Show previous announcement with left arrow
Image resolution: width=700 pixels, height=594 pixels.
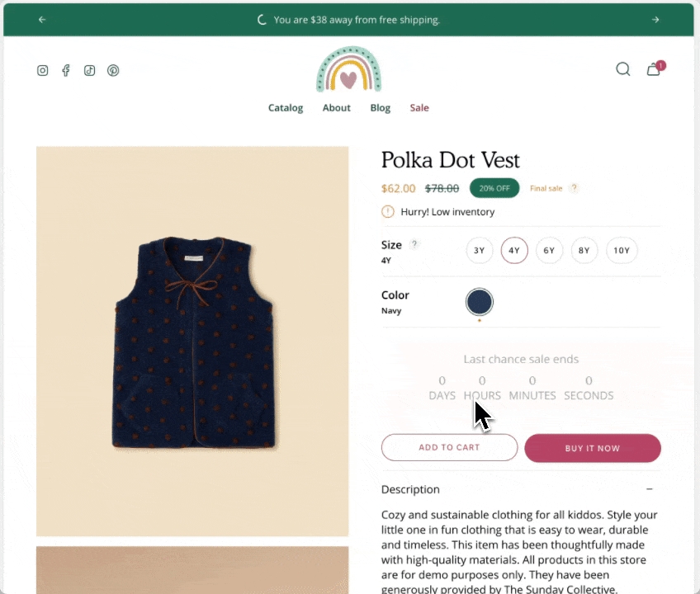[42, 20]
